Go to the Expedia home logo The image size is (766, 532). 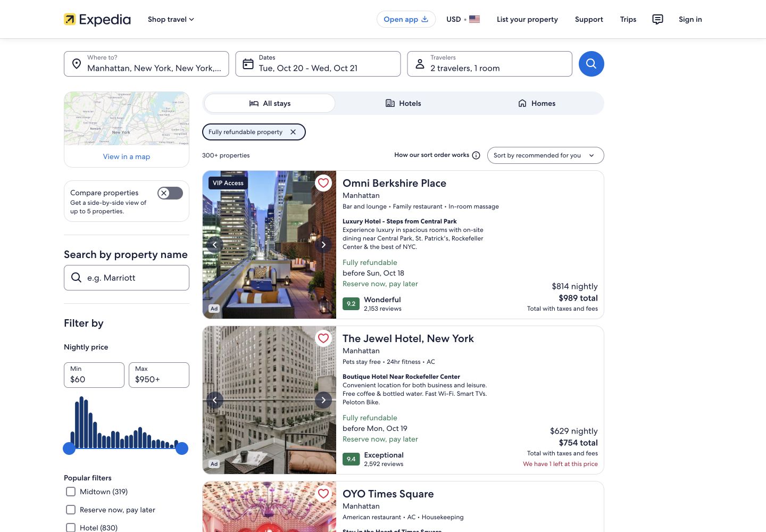coord(97,20)
